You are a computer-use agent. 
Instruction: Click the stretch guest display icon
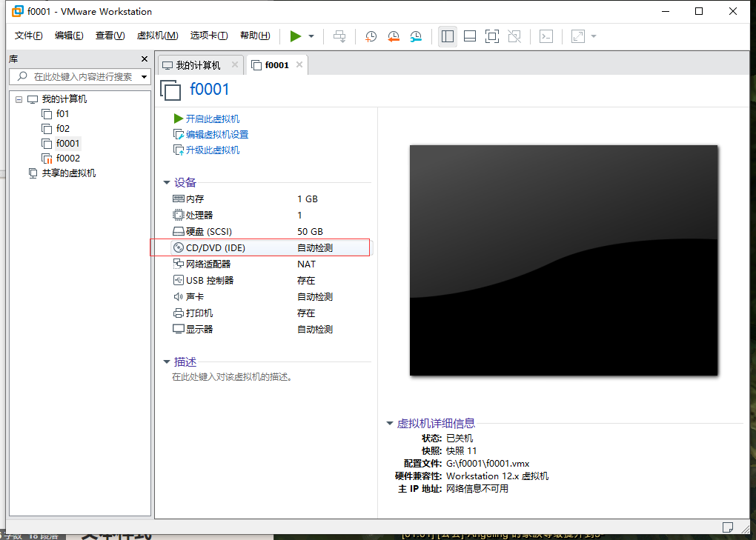point(577,36)
